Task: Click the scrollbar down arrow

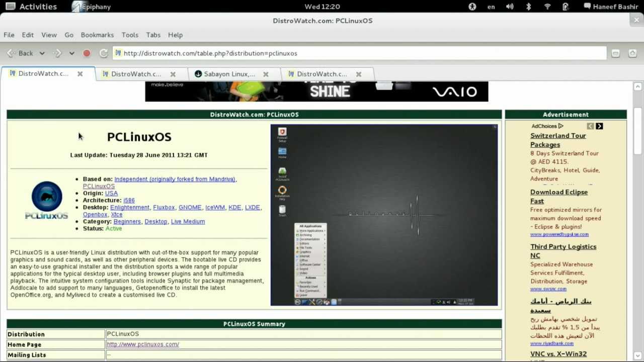Action: [638, 356]
